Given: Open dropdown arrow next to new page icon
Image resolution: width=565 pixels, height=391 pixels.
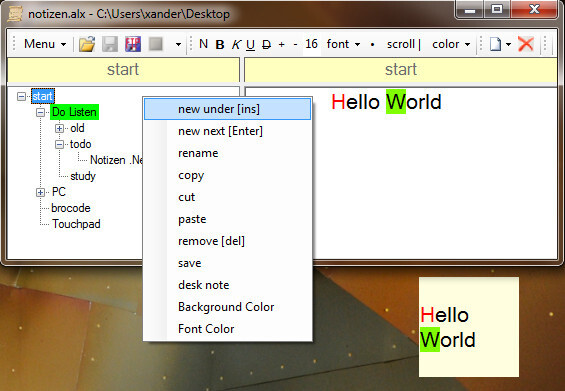Looking at the screenshot, I should click(508, 45).
